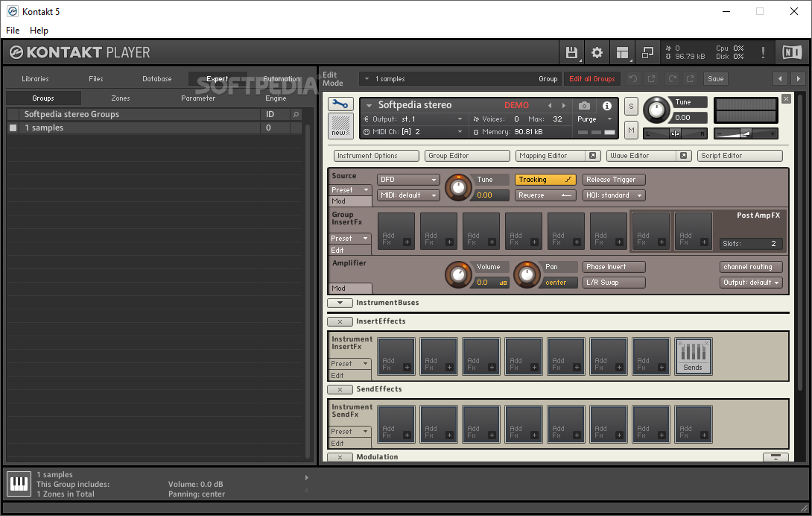Click the exclamation warning icon

point(763,52)
